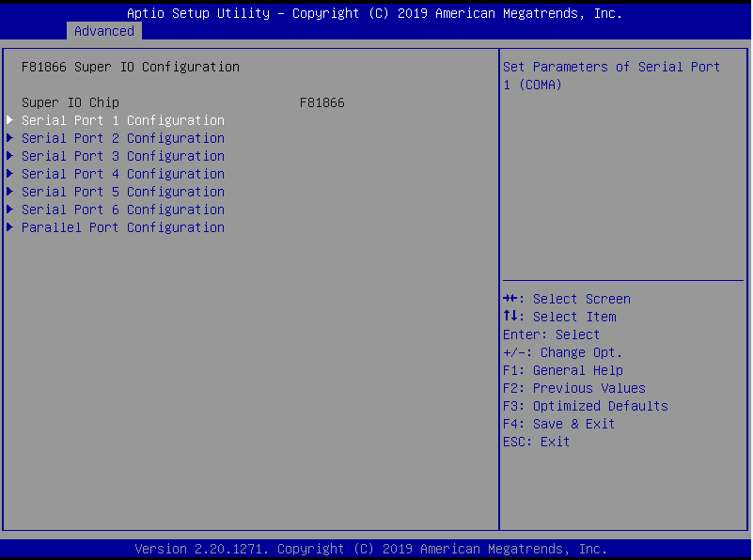Viewport: 753px width, 560px height.
Task: Choose Serial Port 4 Configuration entry text
Action: point(122,174)
